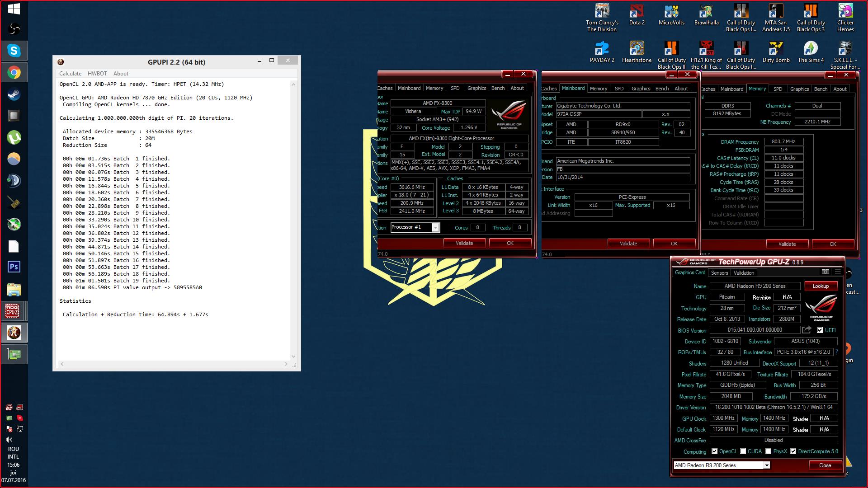Switch to ROG CPU-Z taskbar icon
Viewport: 868px width, 488px height.
pos(13,311)
